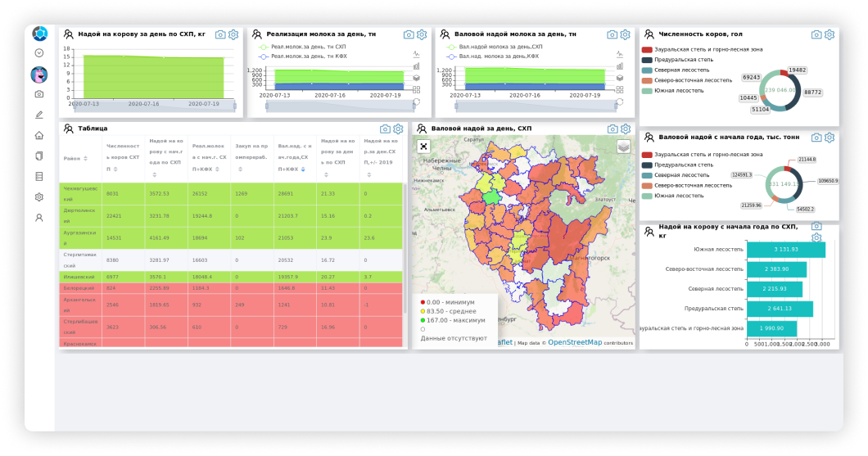Open settings gear of Численность коров widget
The width and height of the screenshot is (868, 456).
(830, 34)
